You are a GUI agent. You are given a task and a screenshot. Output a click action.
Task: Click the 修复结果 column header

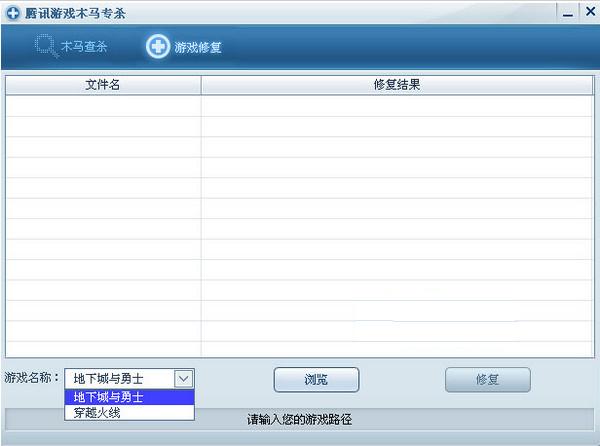(397, 85)
